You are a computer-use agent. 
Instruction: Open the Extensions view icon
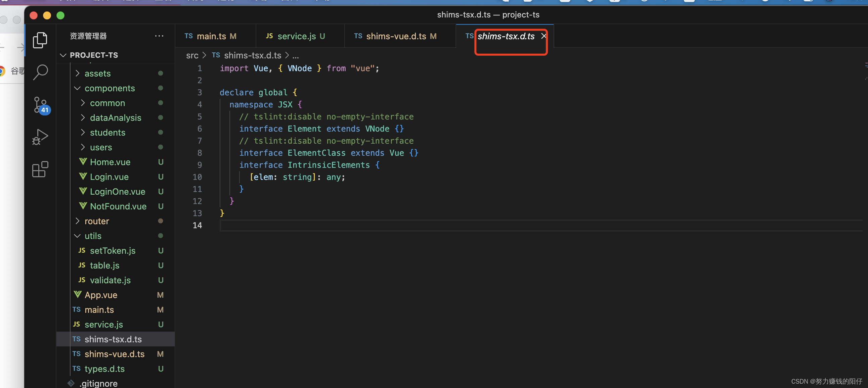[x=40, y=169]
